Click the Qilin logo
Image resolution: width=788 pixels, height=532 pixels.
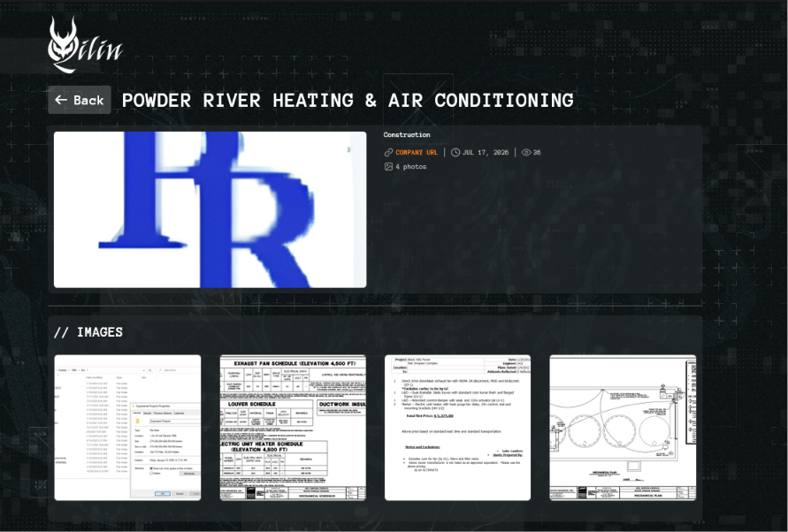(85, 45)
